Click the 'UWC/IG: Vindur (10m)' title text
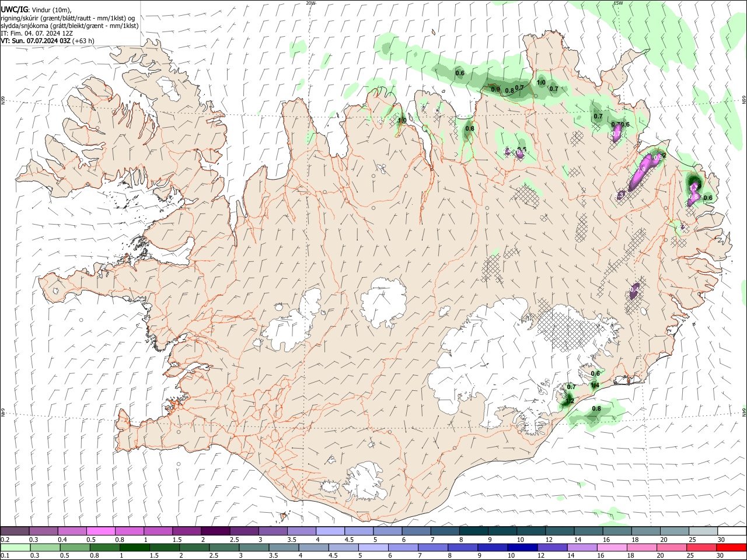747x560 pixels. click(36, 10)
